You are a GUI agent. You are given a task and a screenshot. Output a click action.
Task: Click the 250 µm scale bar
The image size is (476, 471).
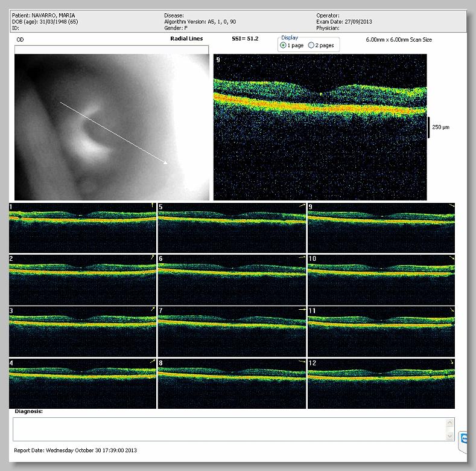pos(429,127)
